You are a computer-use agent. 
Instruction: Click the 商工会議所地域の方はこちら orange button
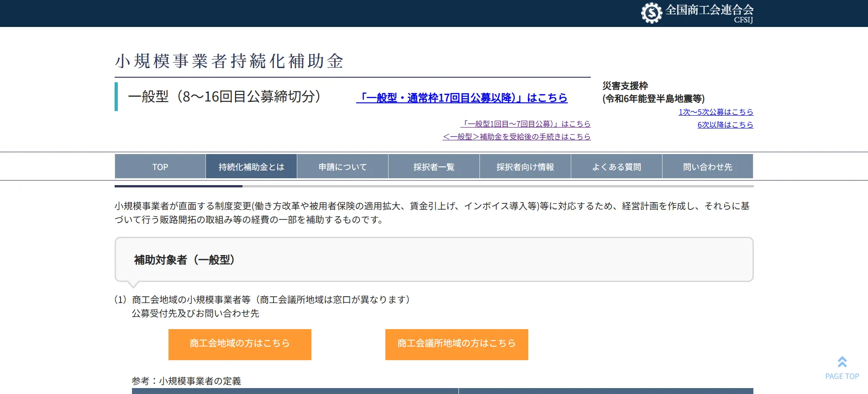(457, 344)
